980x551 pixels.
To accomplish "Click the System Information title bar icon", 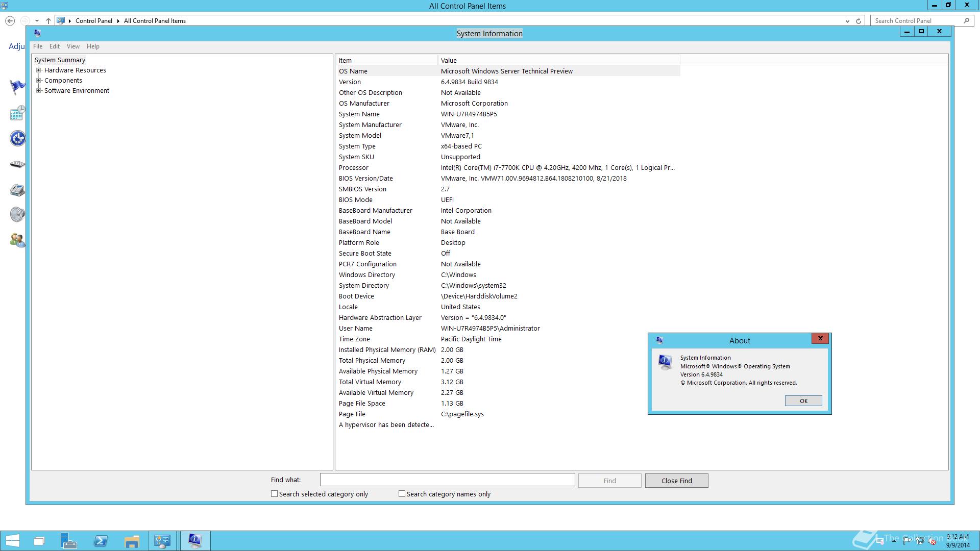I will [x=37, y=33].
